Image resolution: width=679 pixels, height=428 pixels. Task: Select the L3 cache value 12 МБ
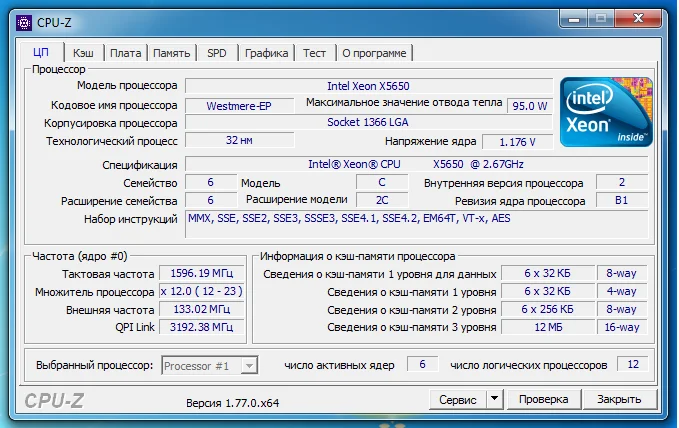click(547, 327)
